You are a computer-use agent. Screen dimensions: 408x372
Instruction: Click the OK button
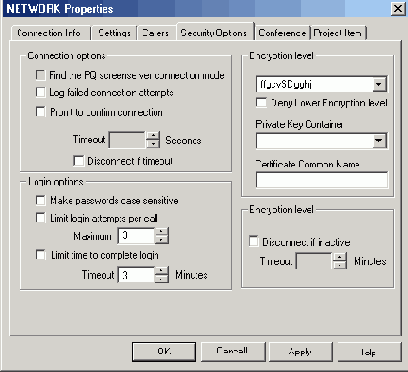pos(164,351)
